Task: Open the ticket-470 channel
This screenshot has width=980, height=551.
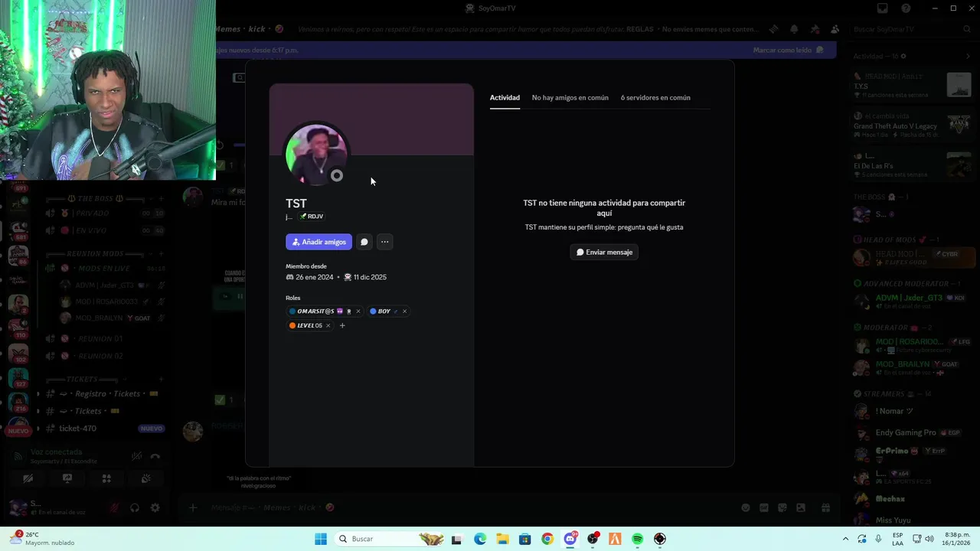Action: pos(104,429)
